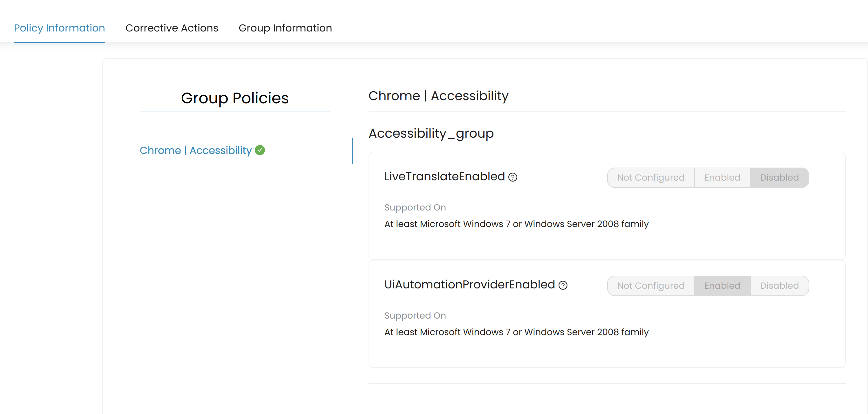
Task: Set LiveTranslateEnabled to Not Configured
Action: tap(651, 178)
